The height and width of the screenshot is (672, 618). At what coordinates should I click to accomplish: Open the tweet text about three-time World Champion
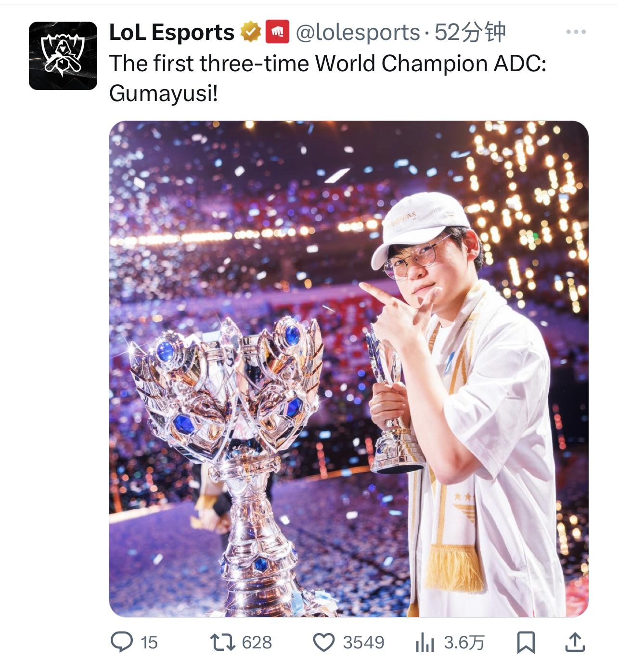[x=328, y=78]
